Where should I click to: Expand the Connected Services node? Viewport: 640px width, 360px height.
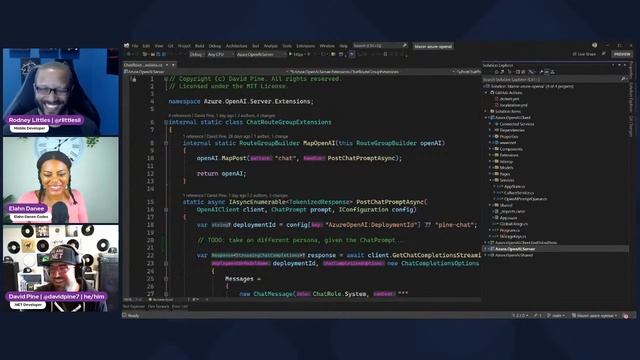pos(491,124)
